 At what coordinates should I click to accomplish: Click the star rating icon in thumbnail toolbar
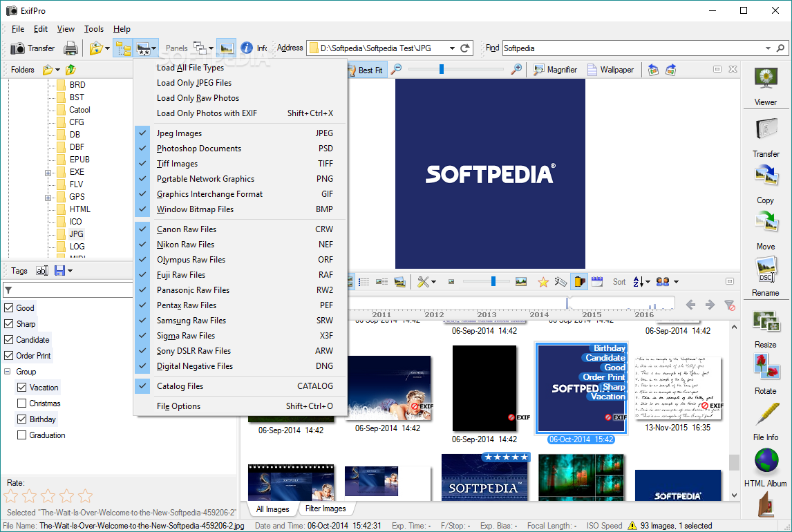(543, 282)
